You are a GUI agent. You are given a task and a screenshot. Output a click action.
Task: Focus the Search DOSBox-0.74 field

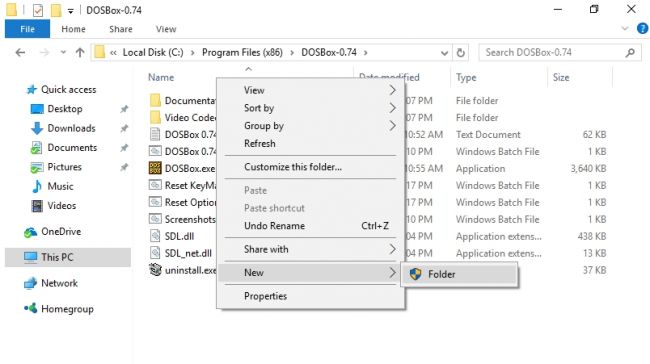click(x=560, y=53)
